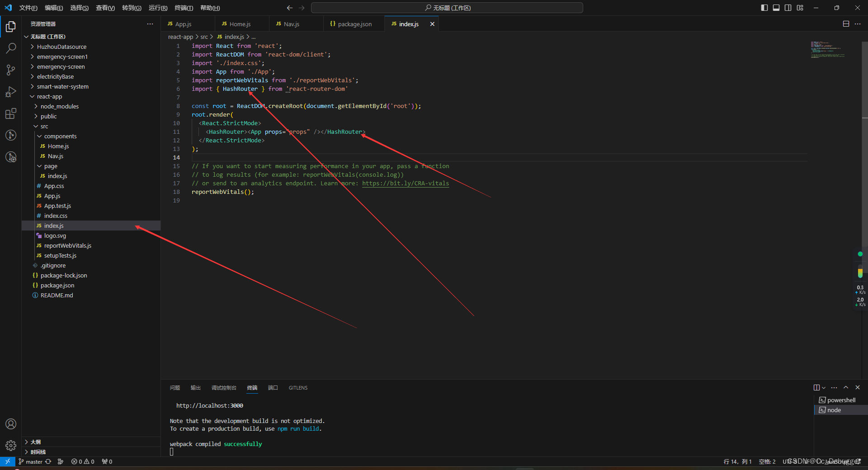Open the 文件(F) menu
Viewport: 868px width, 470px height.
28,8
